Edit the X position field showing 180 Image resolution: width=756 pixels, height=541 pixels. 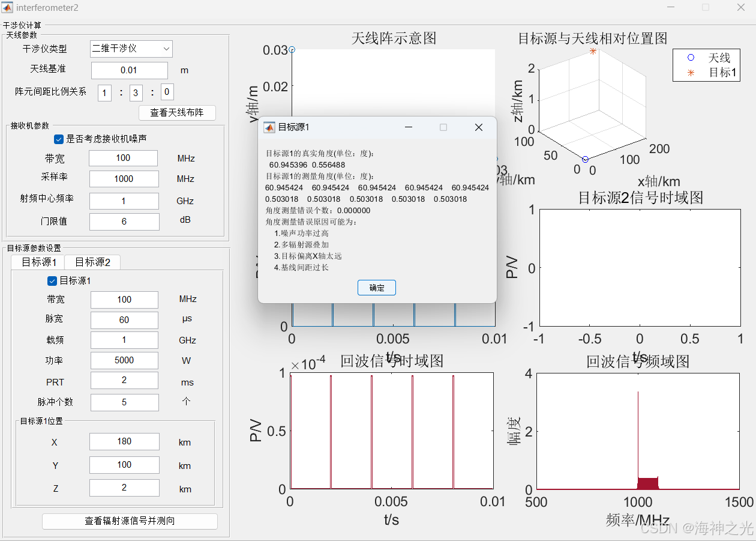click(x=124, y=441)
